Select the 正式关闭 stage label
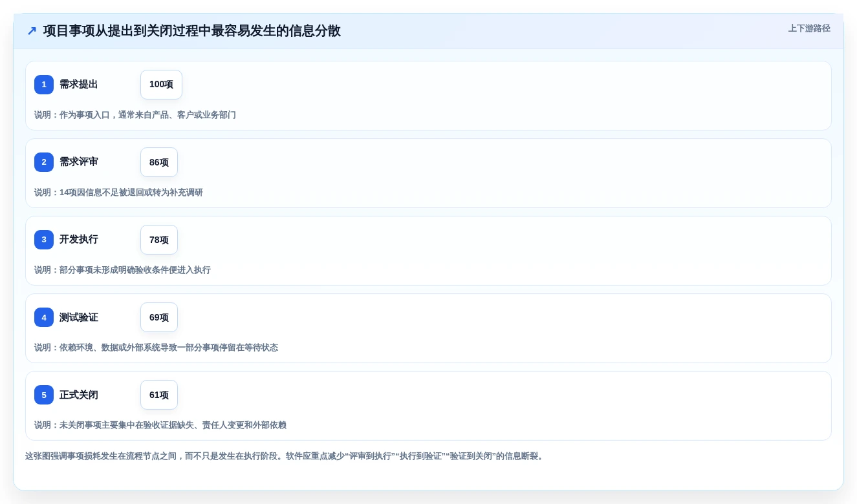The image size is (857, 504). click(79, 395)
